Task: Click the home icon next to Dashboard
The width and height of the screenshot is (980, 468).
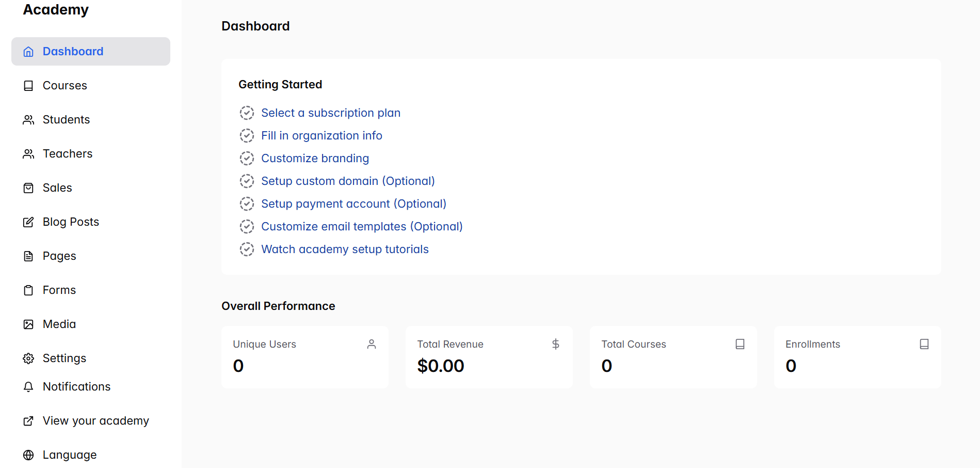Action: pos(28,52)
